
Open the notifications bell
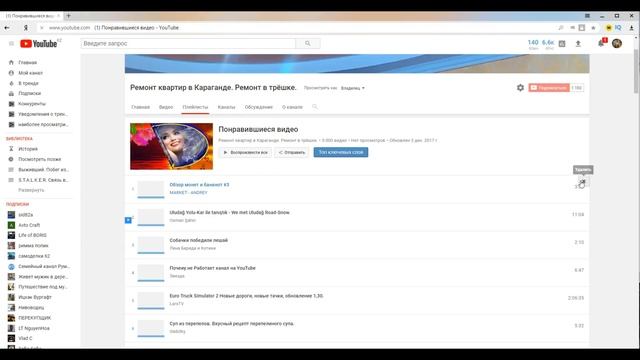tap(601, 43)
